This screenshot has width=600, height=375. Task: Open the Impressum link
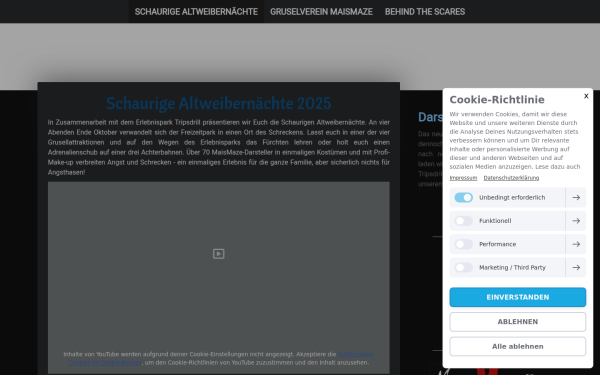click(463, 178)
